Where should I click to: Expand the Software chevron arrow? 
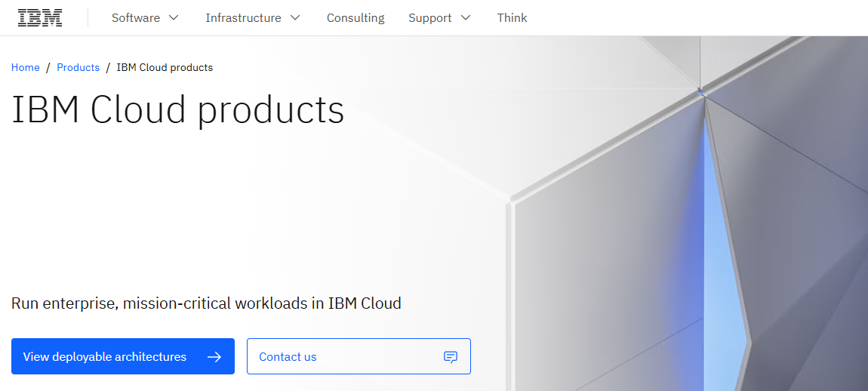(174, 17)
